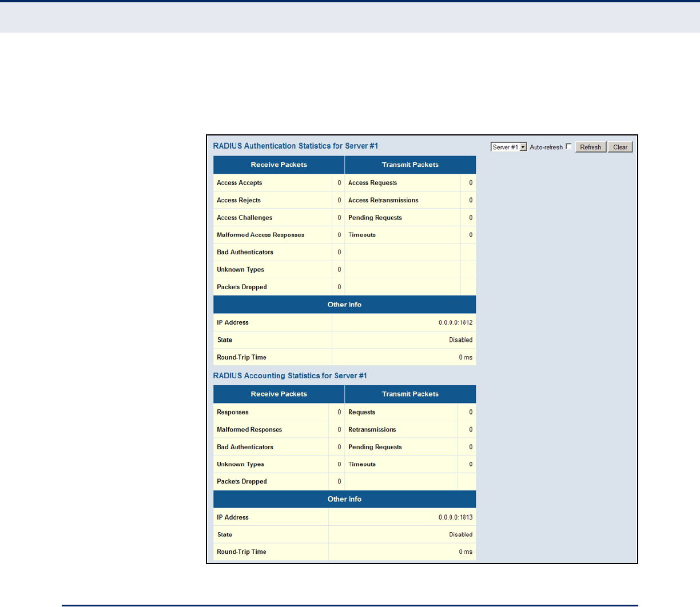Click the 'Access Challenges' row label
700x607 pixels.
click(x=244, y=218)
